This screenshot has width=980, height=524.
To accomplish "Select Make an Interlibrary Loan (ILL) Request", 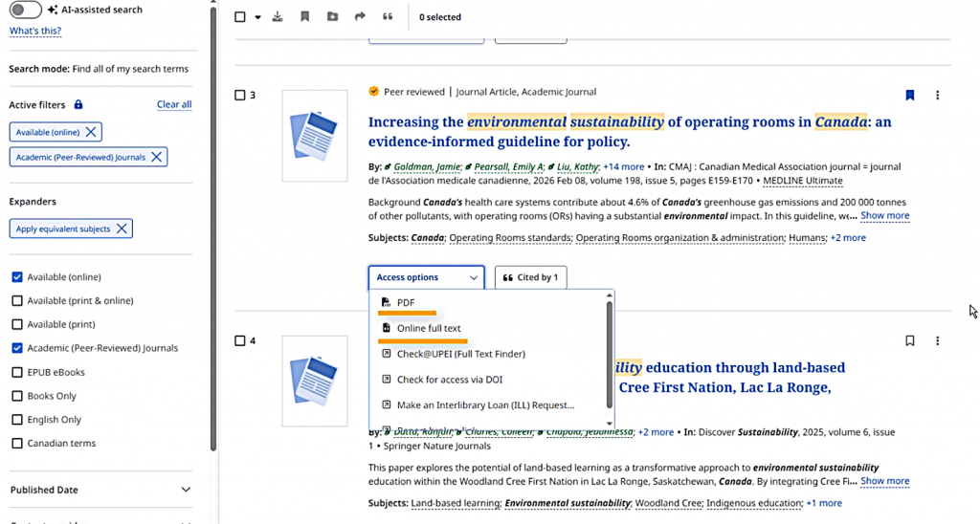I will click(x=487, y=404).
